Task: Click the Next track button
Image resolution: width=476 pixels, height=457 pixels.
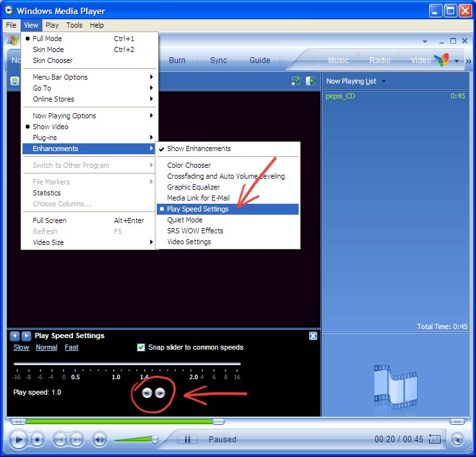Action: tap(76, 439)
